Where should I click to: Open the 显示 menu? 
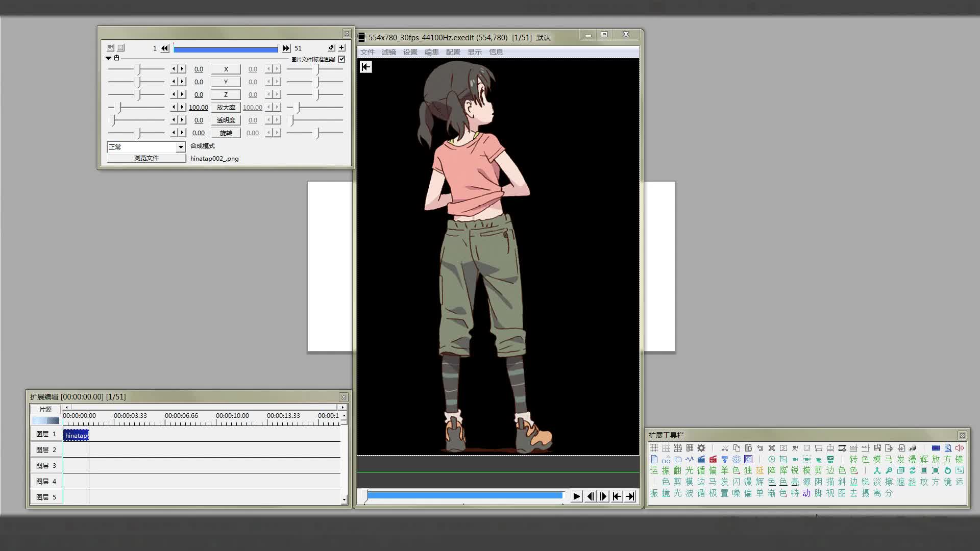coord(475,52)
